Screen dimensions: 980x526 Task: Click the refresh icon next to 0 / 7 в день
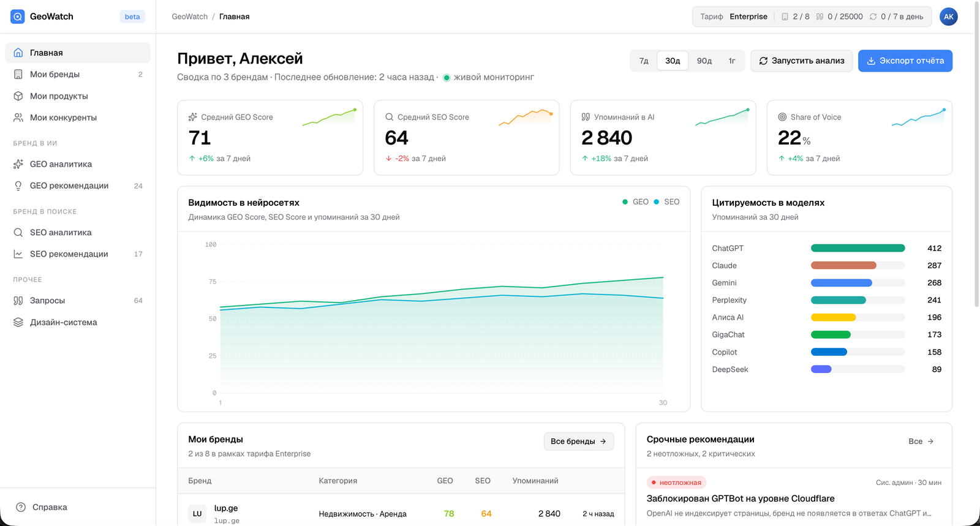[x=873, y=17]
